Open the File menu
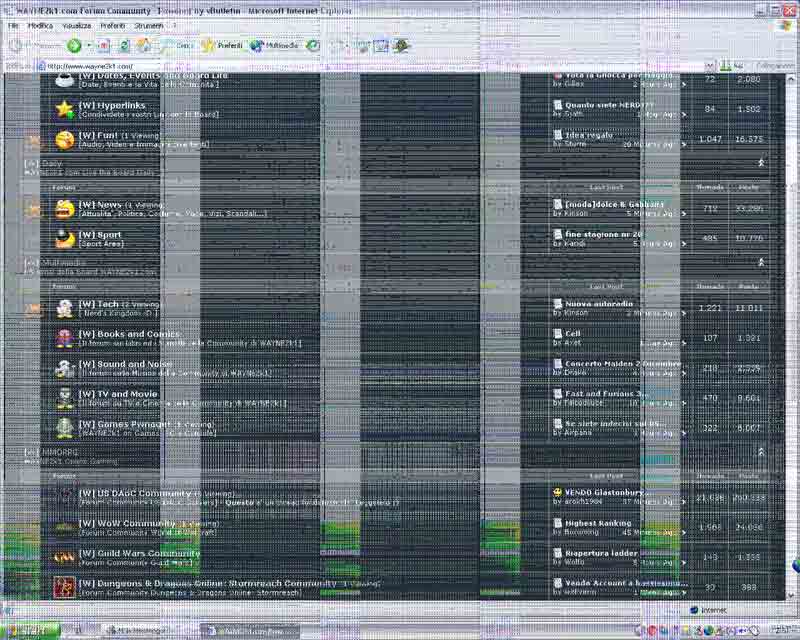The image size is (800, 640). tap(13, 26)
